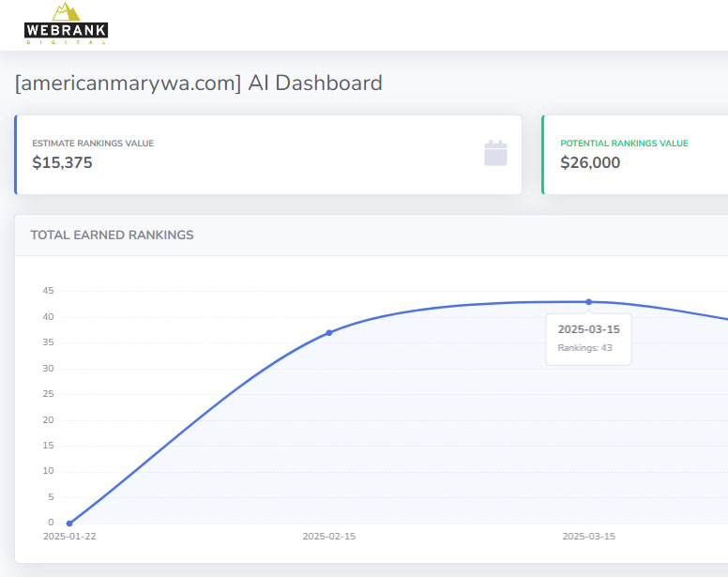Select the chart data point for 2025-01-22
The height and width of the screenshot is (577, 728).
click(x=69, y=523)
